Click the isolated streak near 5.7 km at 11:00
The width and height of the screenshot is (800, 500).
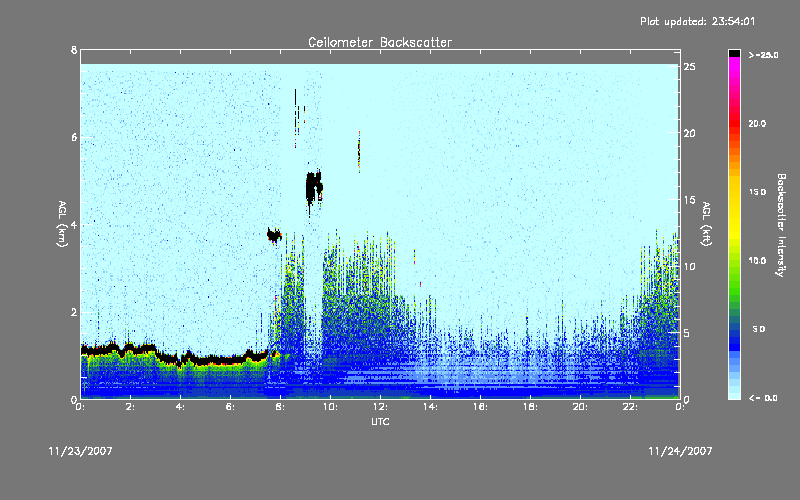359,152
